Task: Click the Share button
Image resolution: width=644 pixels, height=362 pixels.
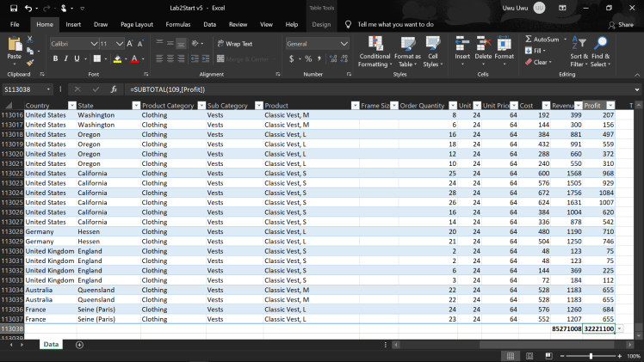Action: 620,25
